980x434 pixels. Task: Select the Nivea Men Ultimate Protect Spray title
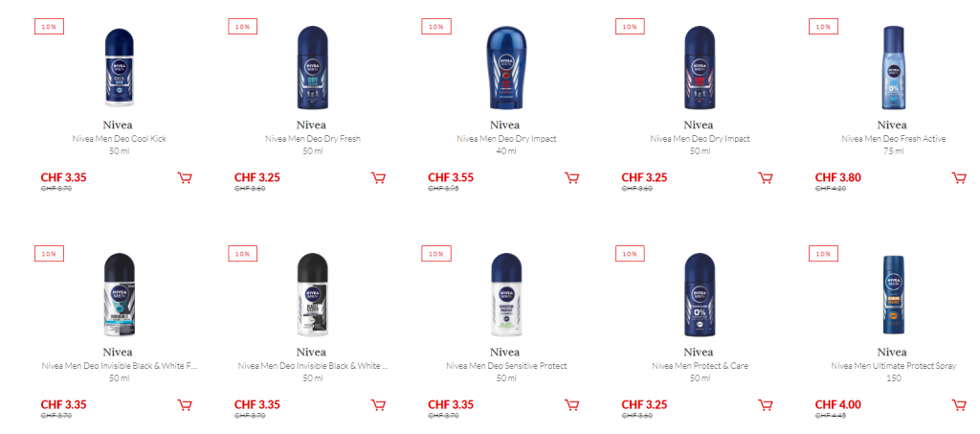894,366
